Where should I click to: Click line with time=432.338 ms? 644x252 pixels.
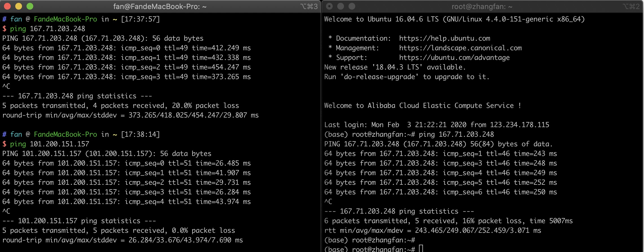pos(127,57)
